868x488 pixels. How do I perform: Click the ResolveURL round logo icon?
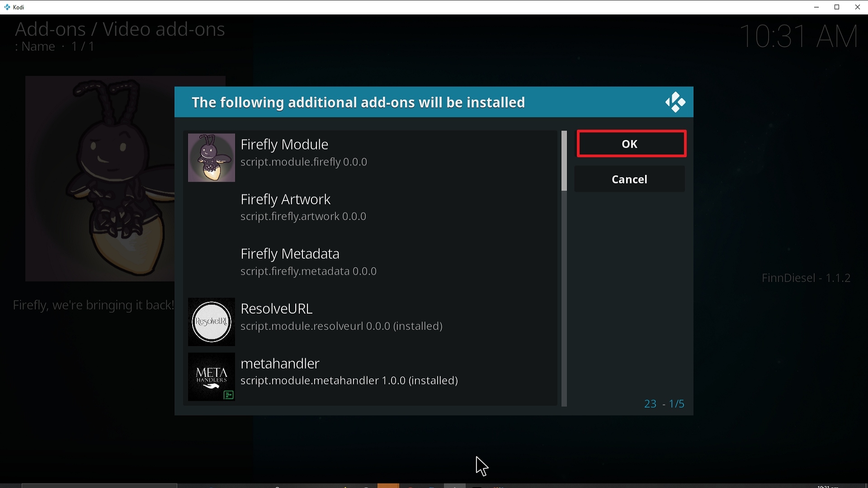211,322
